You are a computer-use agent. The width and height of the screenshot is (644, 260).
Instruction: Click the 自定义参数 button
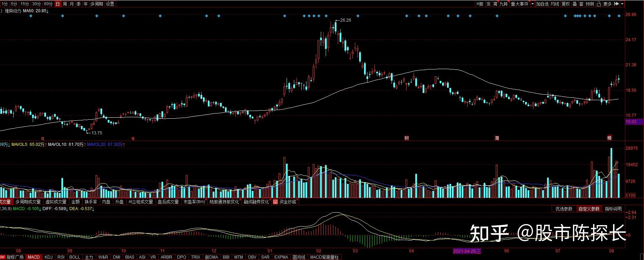point(589,209)
